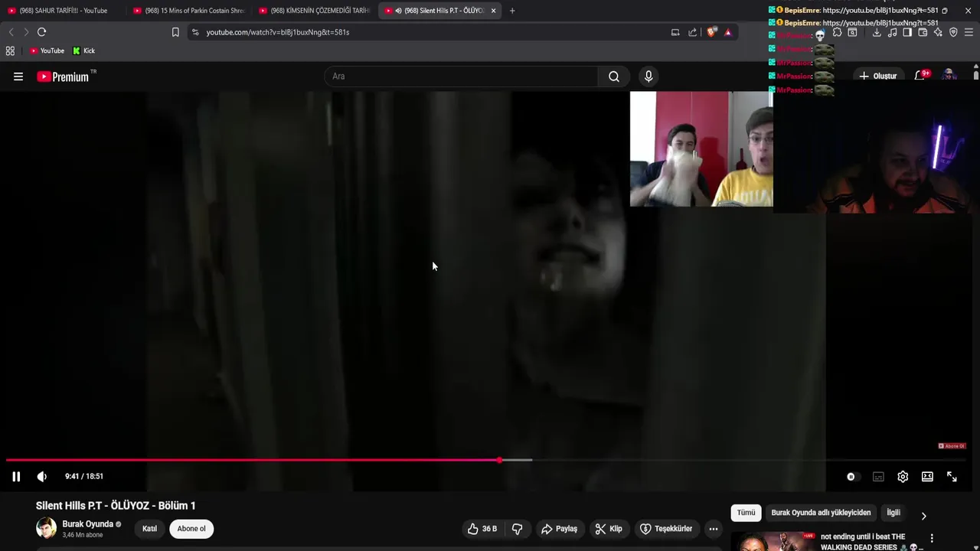This screenshot has height=551, width=980.
Task: Start voice search with the microphone
Action: pyautogui.click(x=648, y=77)
